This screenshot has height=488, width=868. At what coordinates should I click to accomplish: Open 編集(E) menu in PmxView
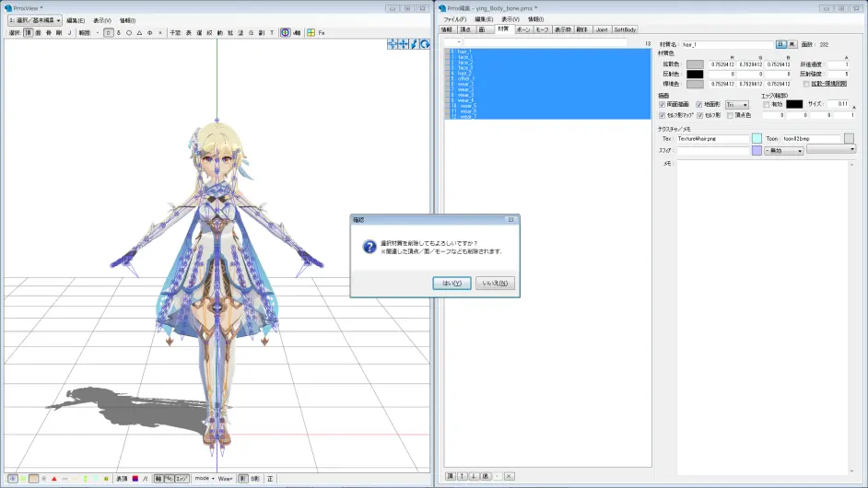coord(76,20)
